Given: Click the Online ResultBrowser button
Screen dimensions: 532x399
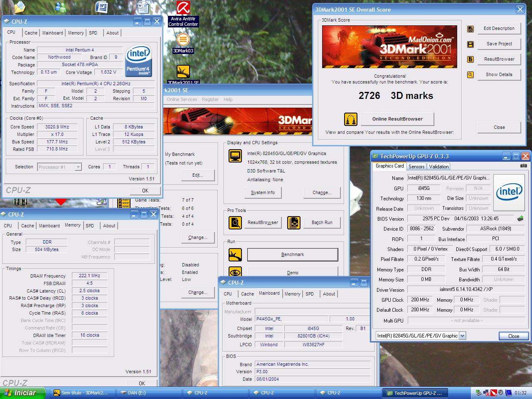Looking at the screenshot, I should point(397,119).
